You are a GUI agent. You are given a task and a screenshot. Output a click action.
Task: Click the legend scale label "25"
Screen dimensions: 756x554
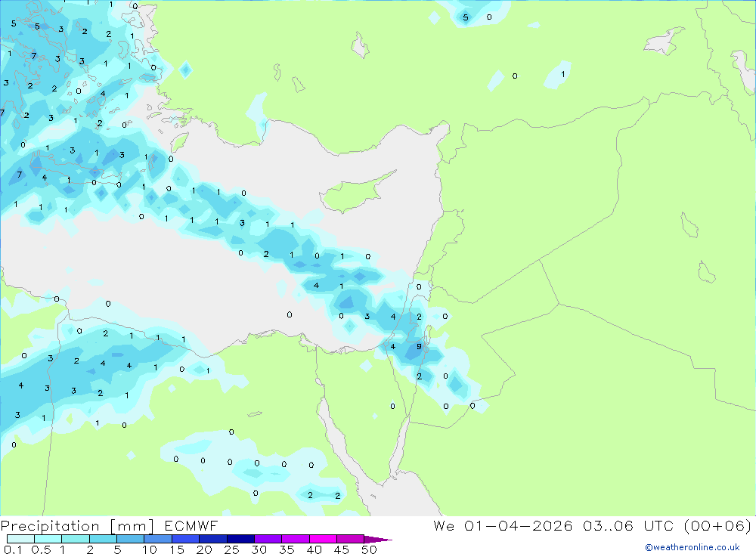pos(231,549)
